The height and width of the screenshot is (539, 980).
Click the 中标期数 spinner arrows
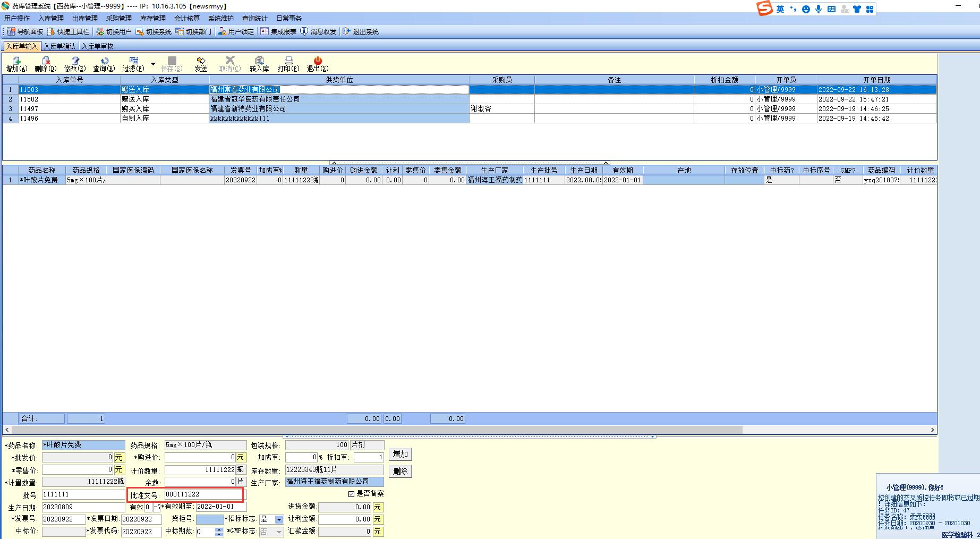(x=219, y=532)
